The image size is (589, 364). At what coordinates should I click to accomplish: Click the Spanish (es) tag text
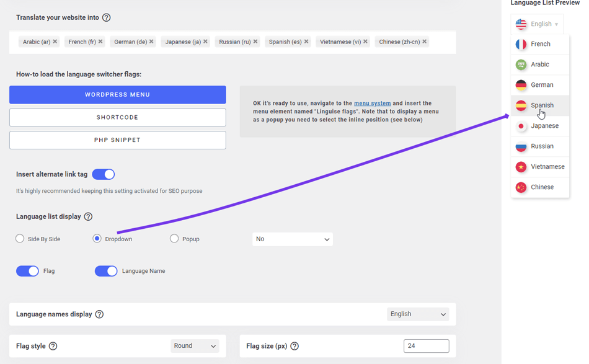(285, 42)
